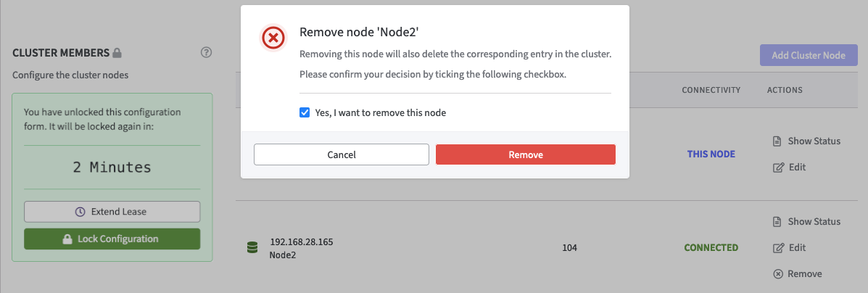Select the 192.168.28.165 node address
This screenshot has height=293, width=868.
[x=302, y=242]
